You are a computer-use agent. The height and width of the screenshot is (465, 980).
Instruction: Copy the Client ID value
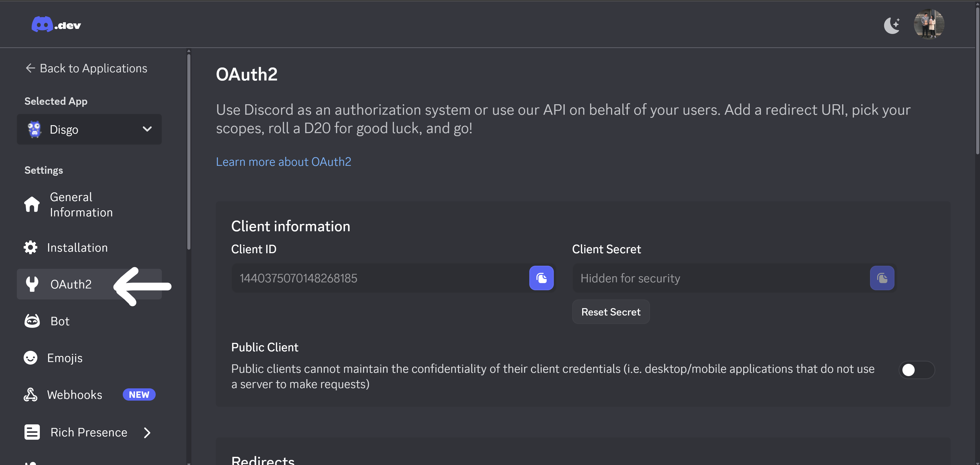pos(541,278)
